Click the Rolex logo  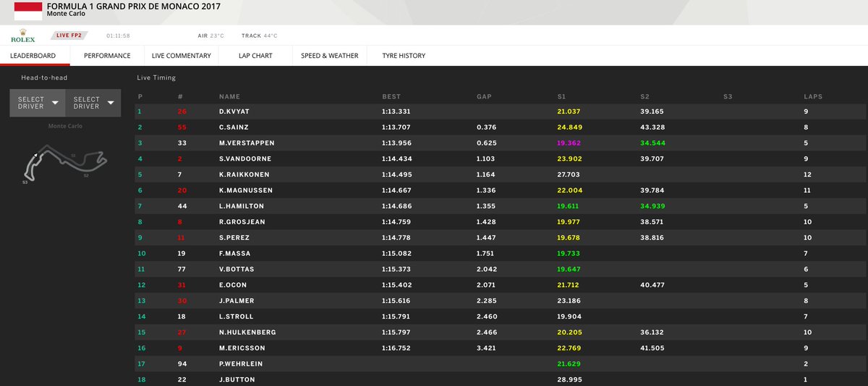coord(22,35)
